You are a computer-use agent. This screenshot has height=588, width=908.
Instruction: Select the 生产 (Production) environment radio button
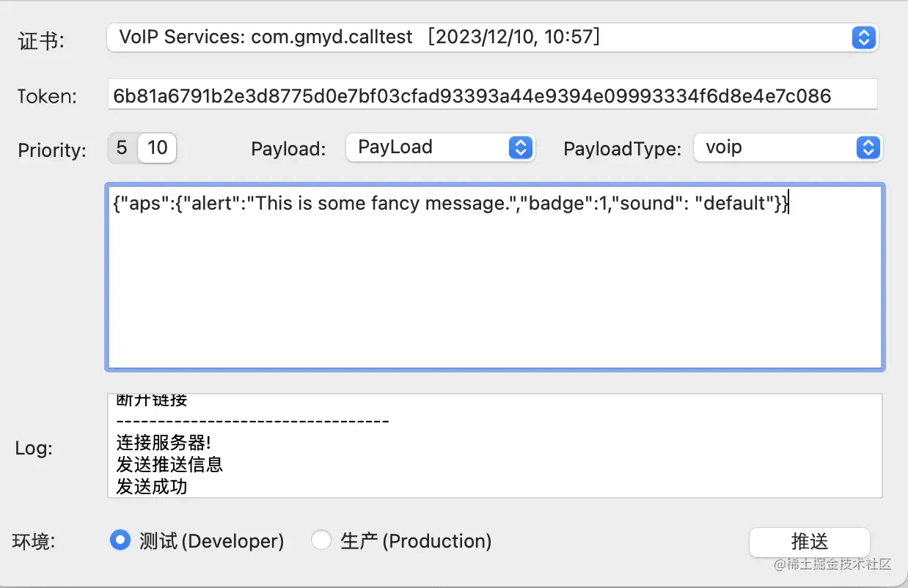tap(321, 540)
